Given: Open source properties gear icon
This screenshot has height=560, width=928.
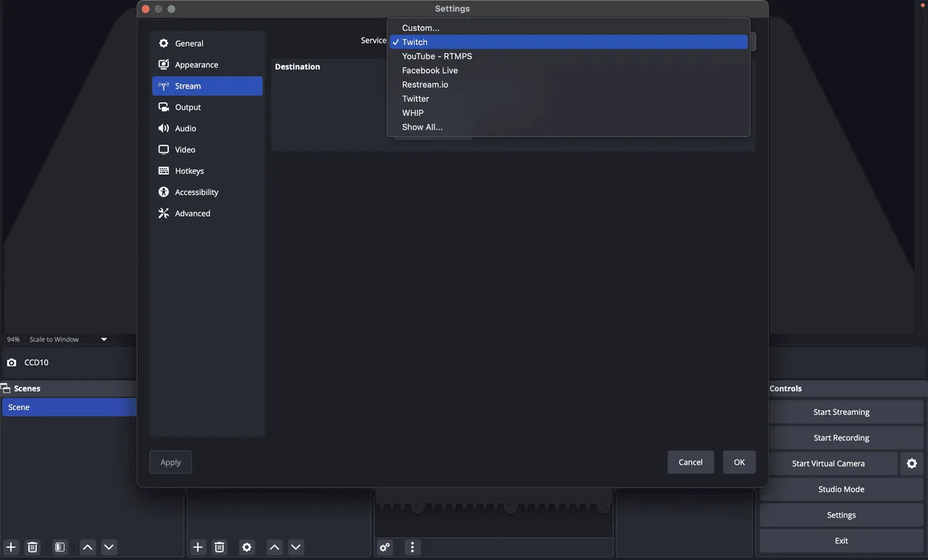Looking at the screenshot, I should pos(247,547).
